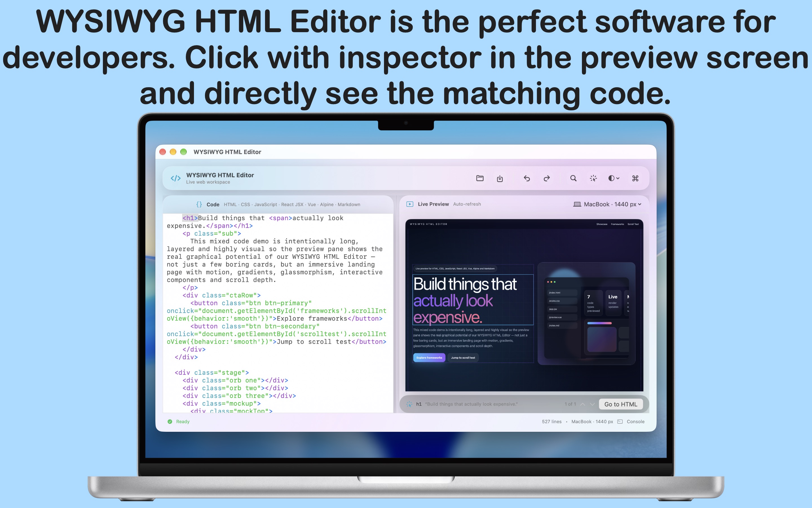Close window with the red button
Screen dimensions: 812x508
pos(163,152)
